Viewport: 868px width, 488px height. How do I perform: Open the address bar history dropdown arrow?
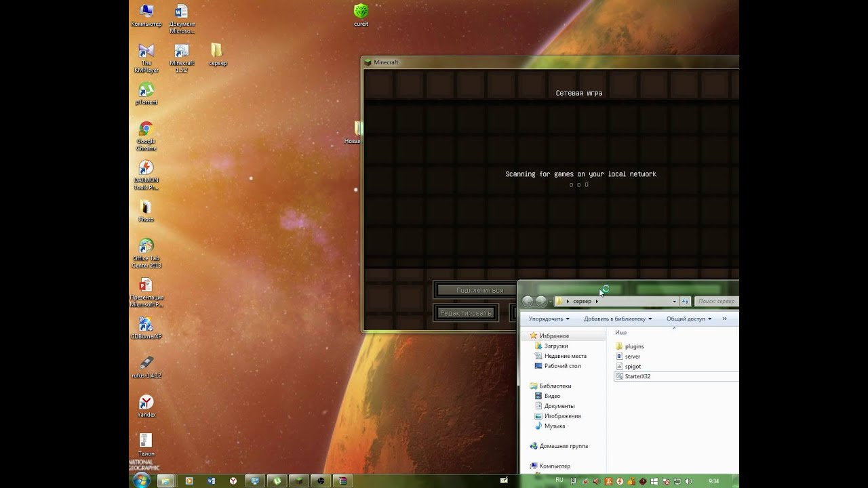click(x=674, y=302)
